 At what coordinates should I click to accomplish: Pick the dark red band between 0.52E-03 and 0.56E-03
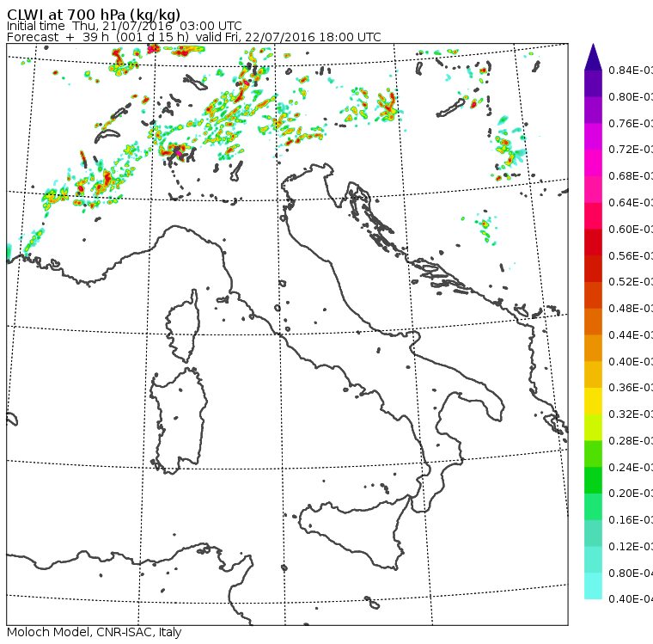click(x=593, y=269)
